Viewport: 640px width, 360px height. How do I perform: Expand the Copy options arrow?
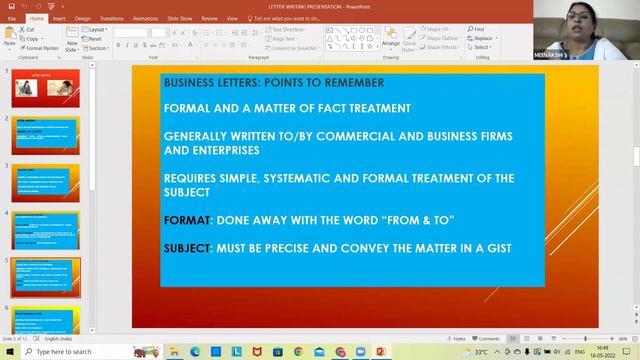42,39
